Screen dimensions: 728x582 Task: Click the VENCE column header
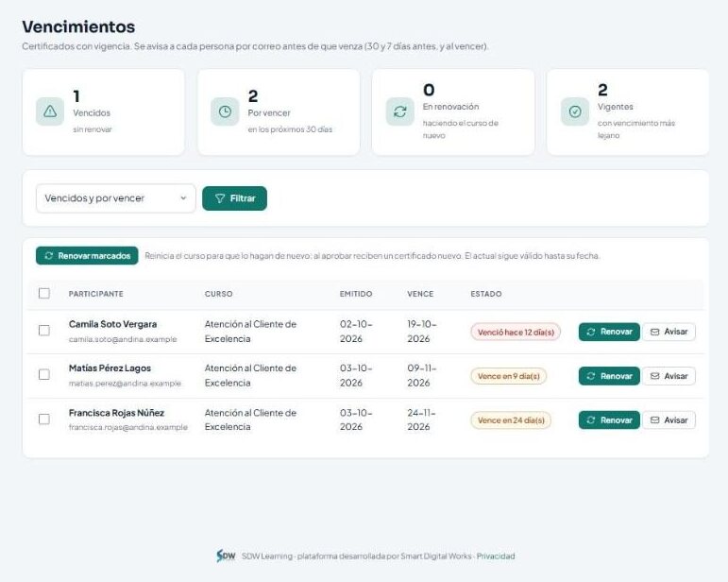point(420,294)
